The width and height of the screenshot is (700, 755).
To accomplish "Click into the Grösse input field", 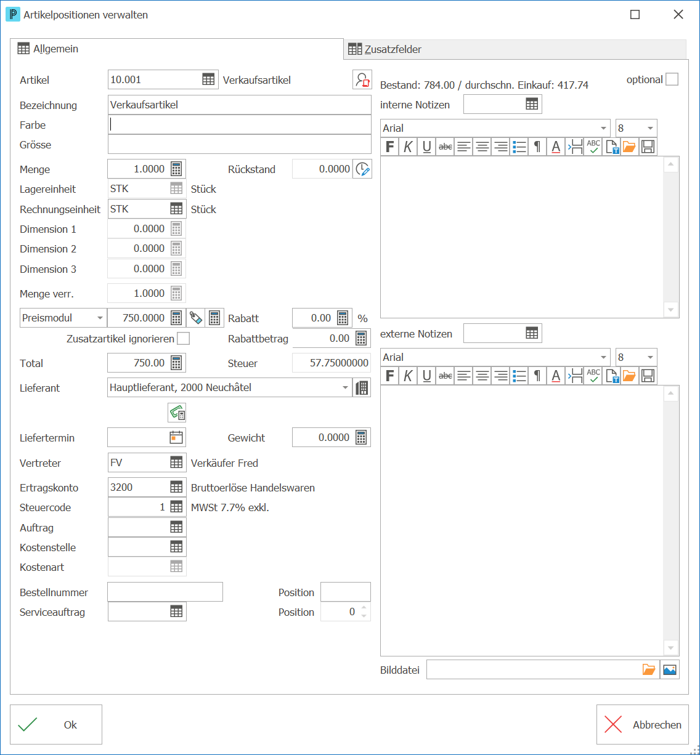I will (240, 144).
